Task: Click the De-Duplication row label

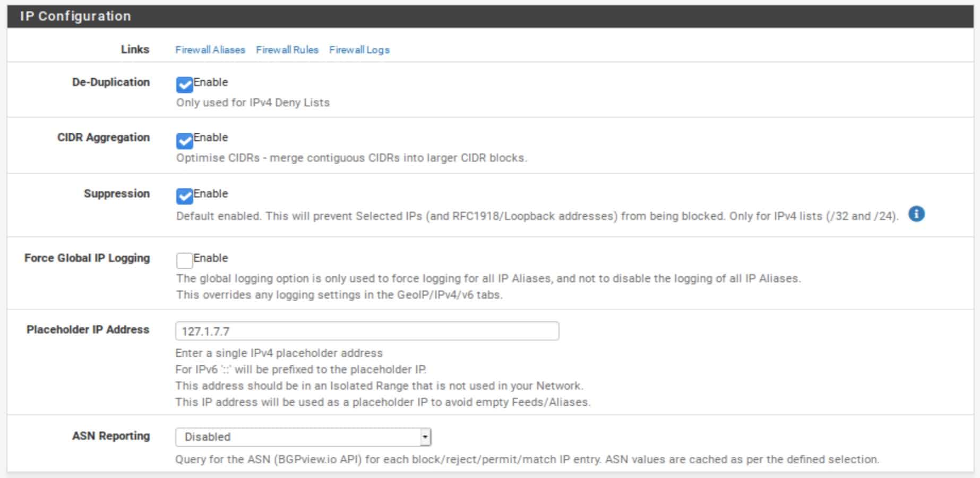Action: [111, 82]
